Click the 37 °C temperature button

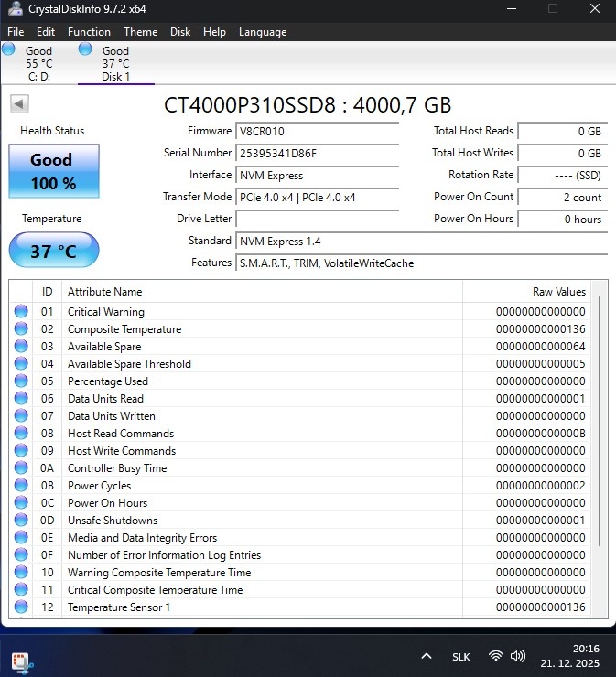coord(54,251)
